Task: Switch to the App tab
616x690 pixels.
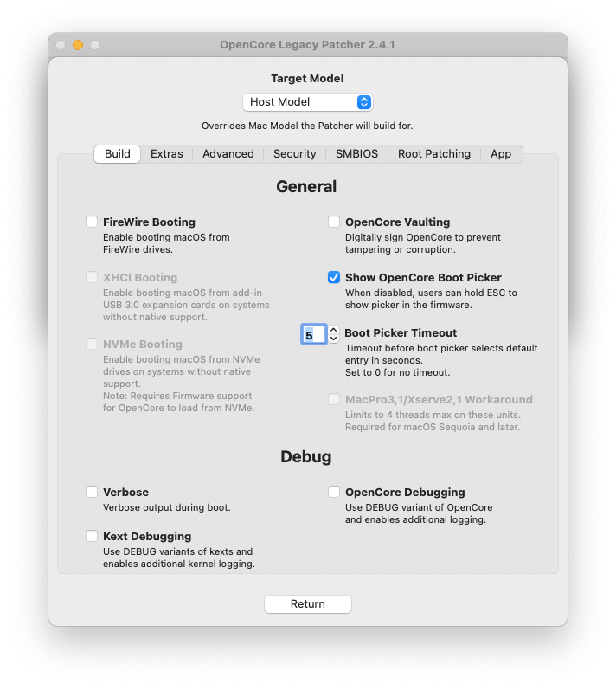Action: click(501, 154)
